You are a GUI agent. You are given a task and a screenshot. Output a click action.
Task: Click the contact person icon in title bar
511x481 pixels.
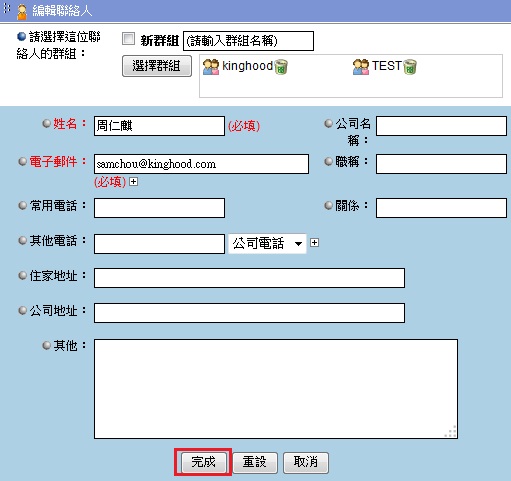pyautogui.click(x=22, y=11)
